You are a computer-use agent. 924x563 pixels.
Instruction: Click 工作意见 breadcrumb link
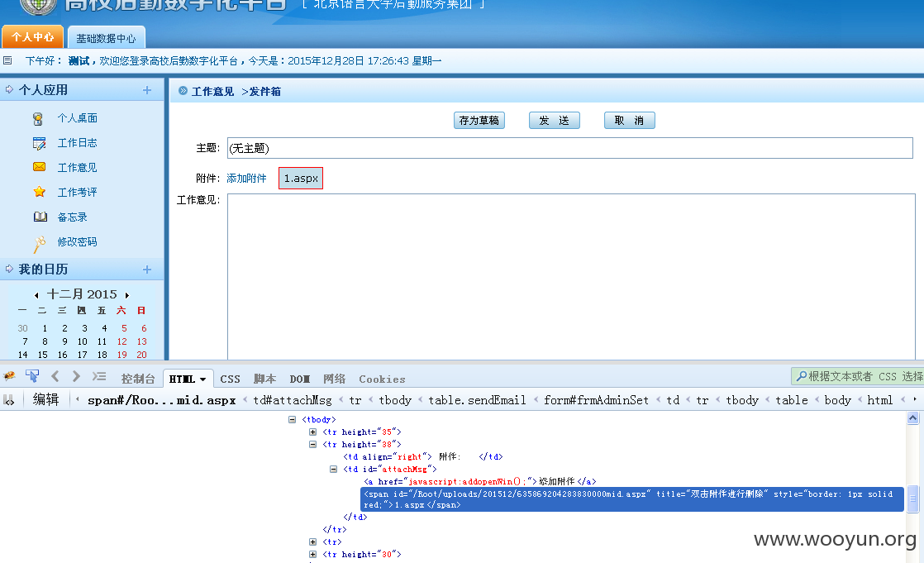click(x=212, y=92)
